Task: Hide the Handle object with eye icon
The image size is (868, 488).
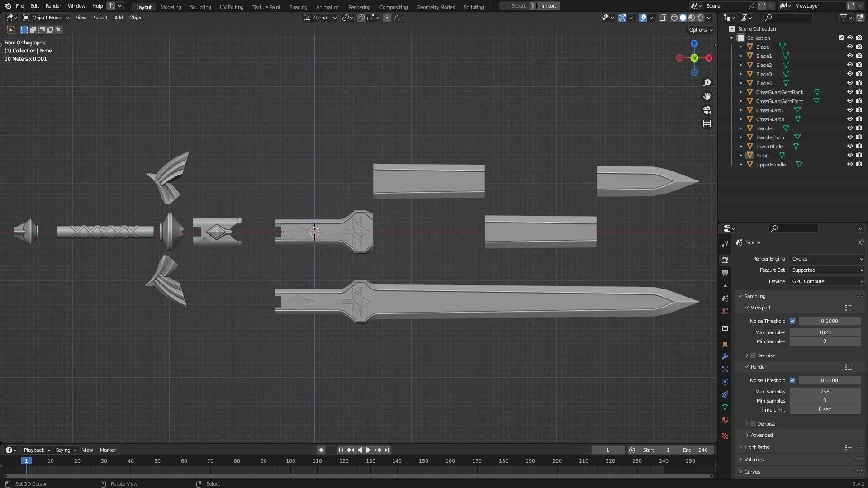Action: [x=850, y=128]
